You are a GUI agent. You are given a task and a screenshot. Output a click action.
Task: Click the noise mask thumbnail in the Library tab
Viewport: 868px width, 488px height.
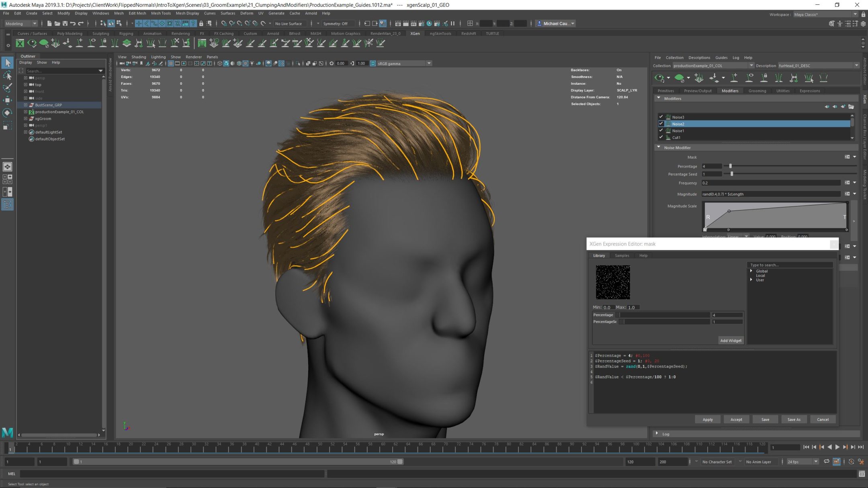point(612,282)
